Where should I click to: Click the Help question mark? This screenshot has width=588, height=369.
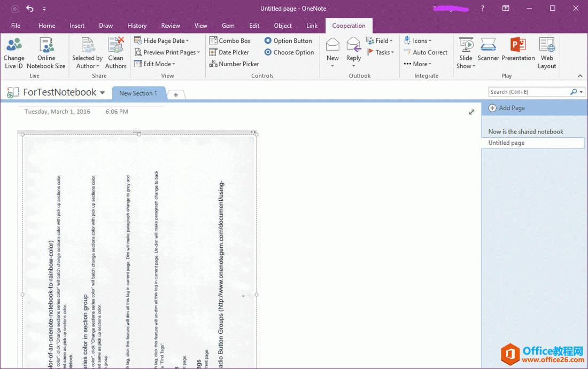(x=483, y=8)
